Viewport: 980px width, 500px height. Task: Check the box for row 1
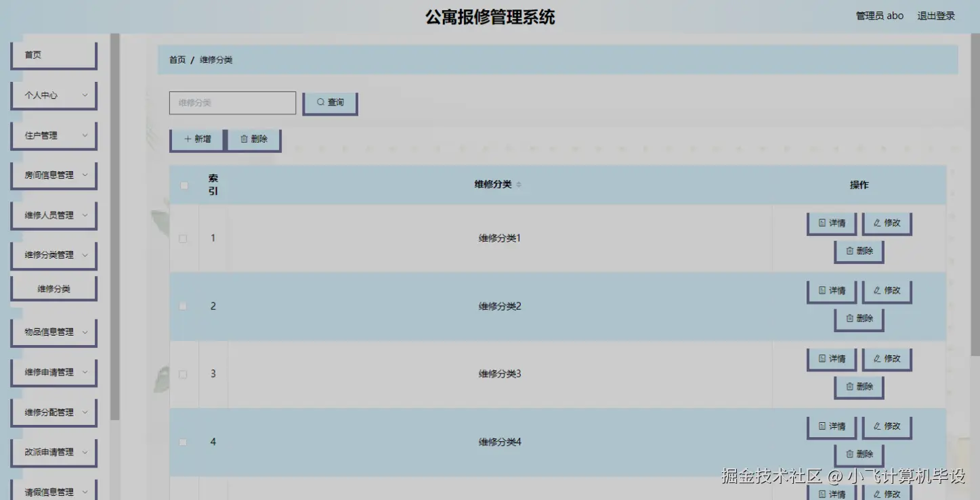pos(183,239)
